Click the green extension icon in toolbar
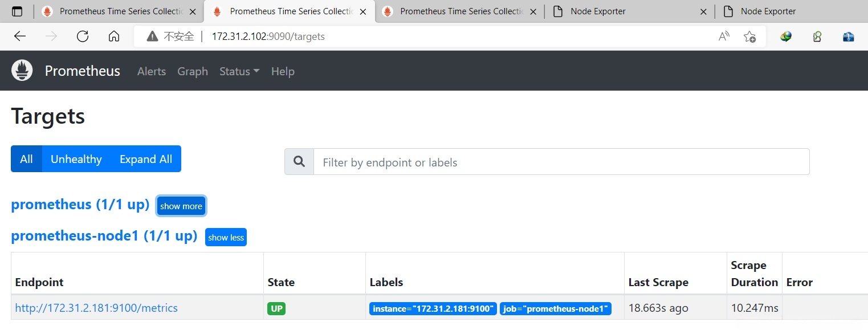The width and height of the screenshot is (868, 334). (817, 36)
